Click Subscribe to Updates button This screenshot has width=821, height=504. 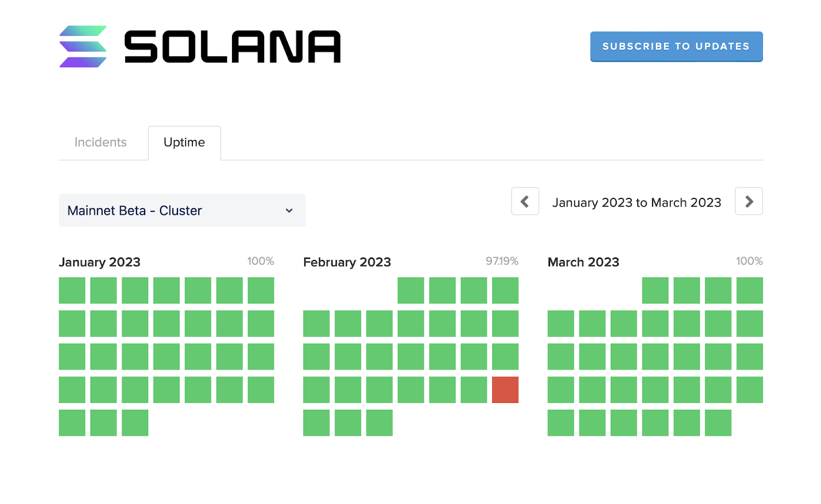coord(676,47)
